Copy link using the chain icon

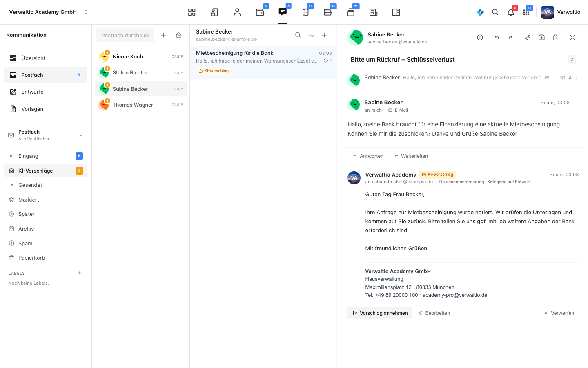(528, 38)
